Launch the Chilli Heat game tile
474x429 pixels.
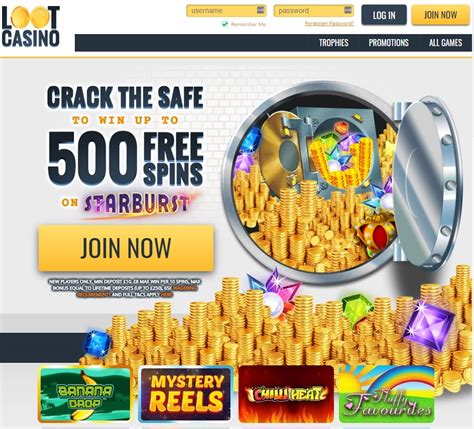(x=286, y=394)
